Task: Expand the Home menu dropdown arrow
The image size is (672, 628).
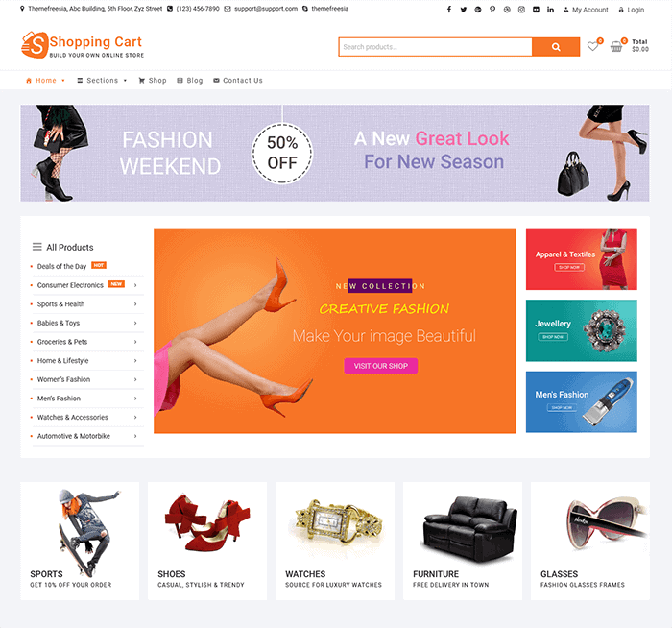Action: (x=63, y=80)
